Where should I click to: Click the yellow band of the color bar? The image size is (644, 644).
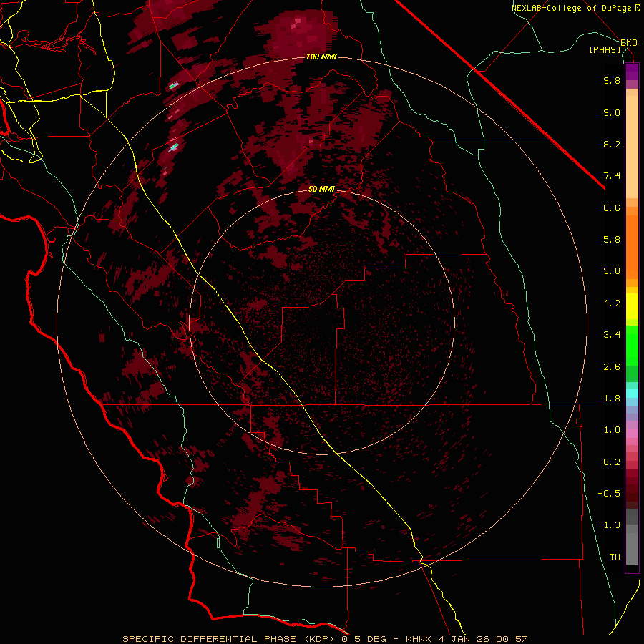pyautogui.click(x=632, y=306)
